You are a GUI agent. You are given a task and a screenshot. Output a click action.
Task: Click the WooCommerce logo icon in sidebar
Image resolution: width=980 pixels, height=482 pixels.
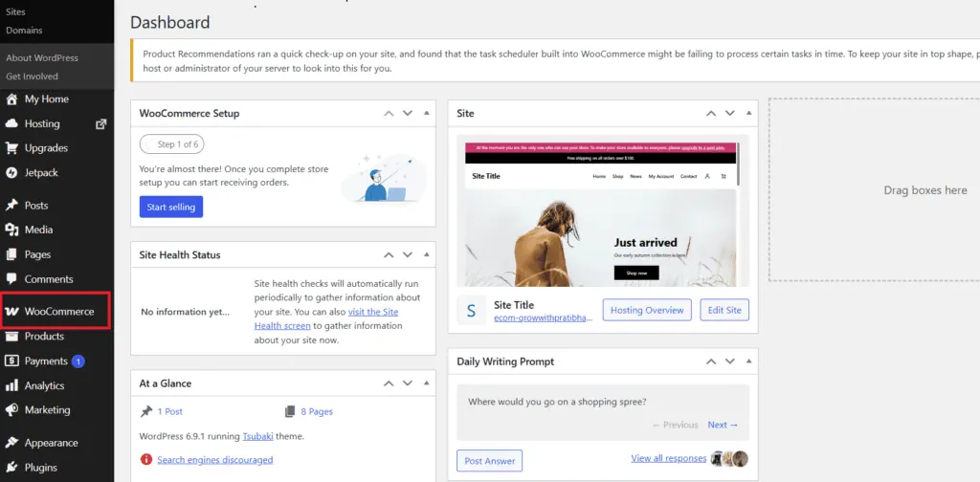click(11, 312)
